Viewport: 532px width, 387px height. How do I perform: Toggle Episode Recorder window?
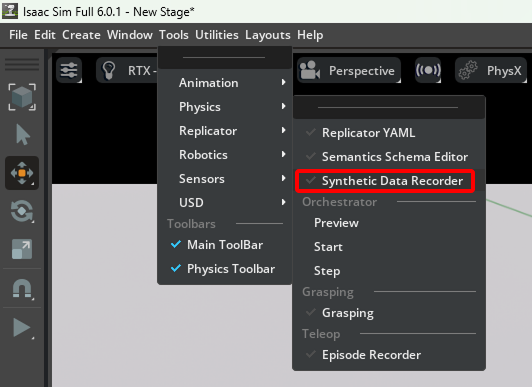point(389,355)
